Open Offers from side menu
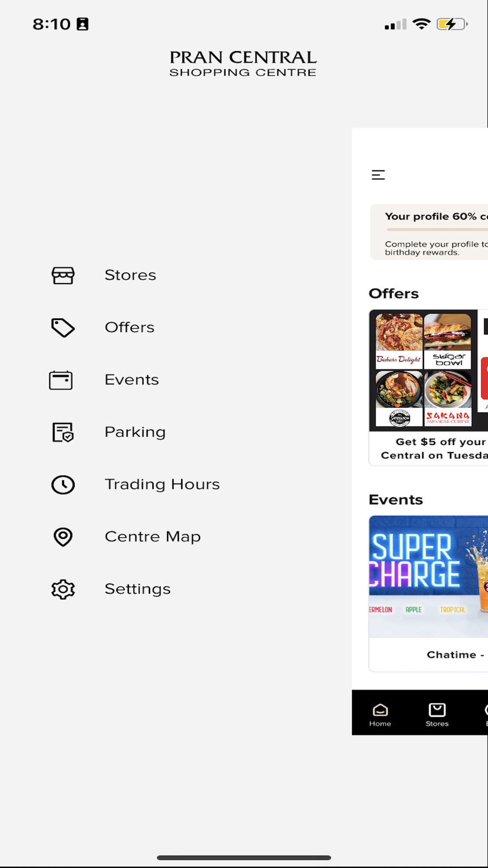 (x=129, y=328)
